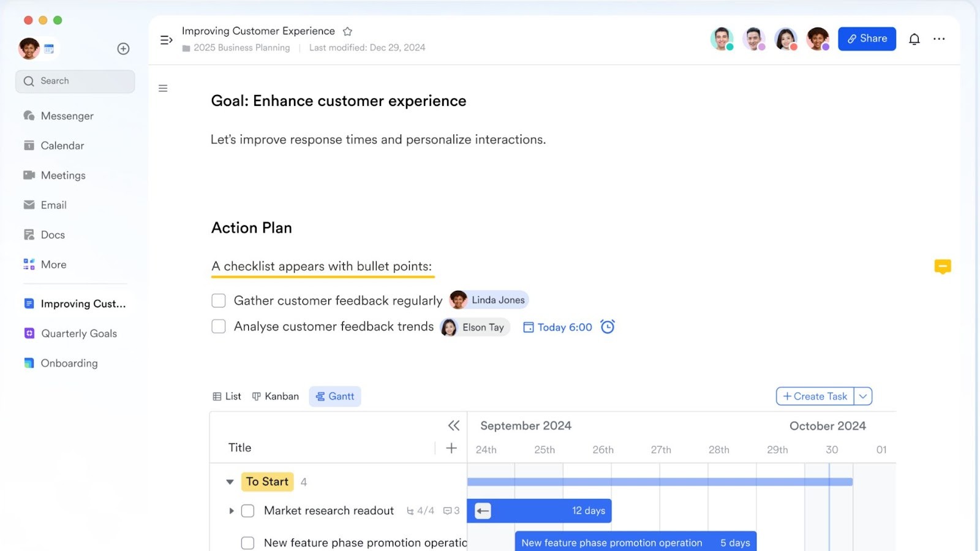Image resolution: width=980 pixels, height=551 pixels.
Task: Open the yellow comment bubble
Action: [x=943, y=266]
